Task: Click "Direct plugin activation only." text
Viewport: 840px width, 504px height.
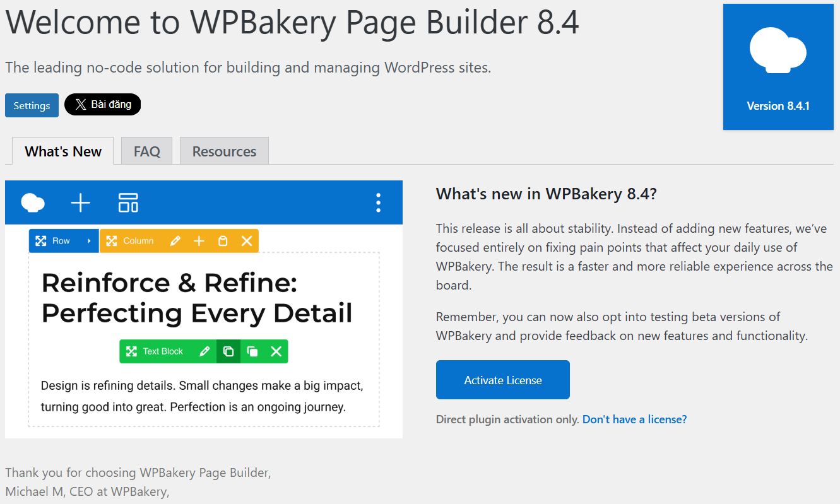Action: point(507,419)
